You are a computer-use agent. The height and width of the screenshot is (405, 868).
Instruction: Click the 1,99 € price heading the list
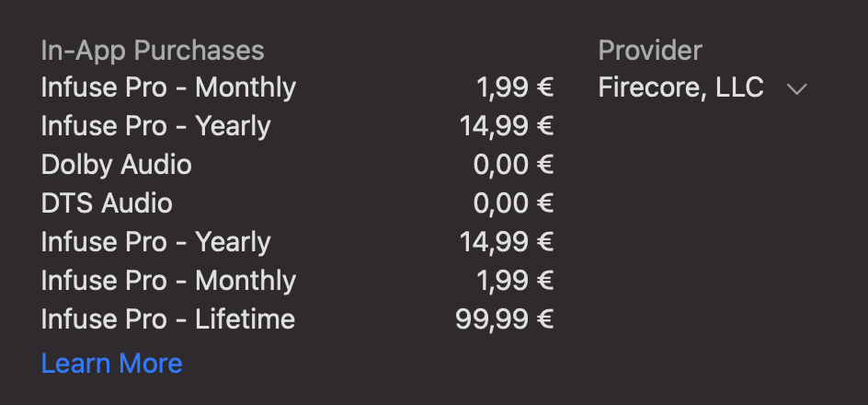click(x=515, y=87)
